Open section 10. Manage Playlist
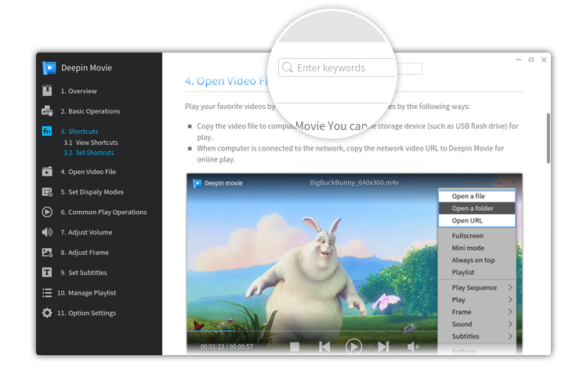Screen dimensions: 587x392 86,293
